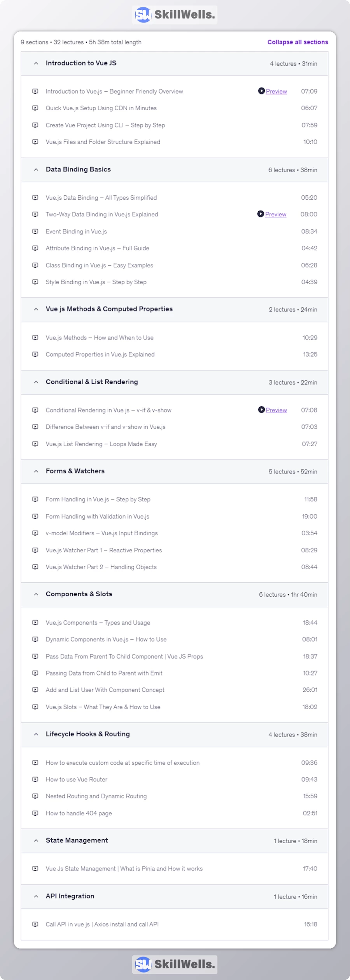350x980 pixels.
Task: Click play icon beside Conditional Rendering preview
Action: click(x=261, y=410)
